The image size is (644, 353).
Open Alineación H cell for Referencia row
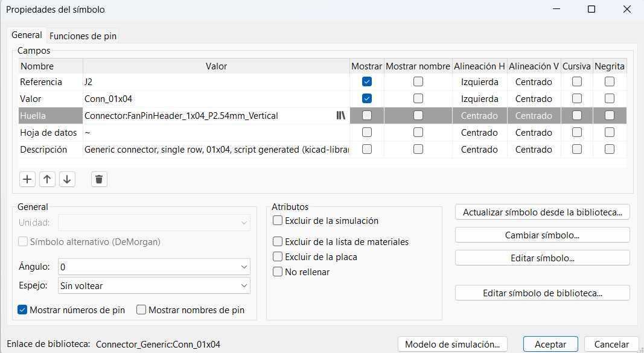(480, 82)
